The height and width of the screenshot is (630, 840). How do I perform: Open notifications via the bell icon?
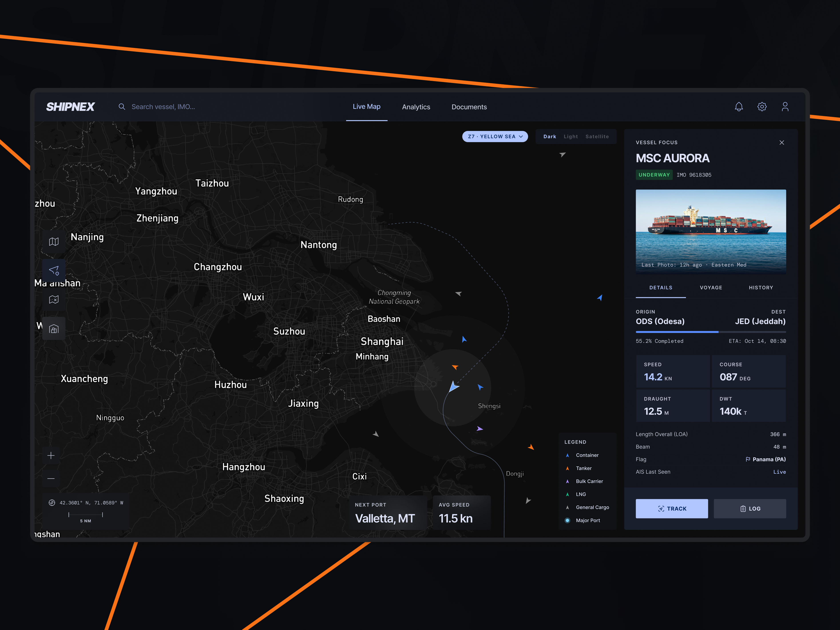(x=739, y=107)
